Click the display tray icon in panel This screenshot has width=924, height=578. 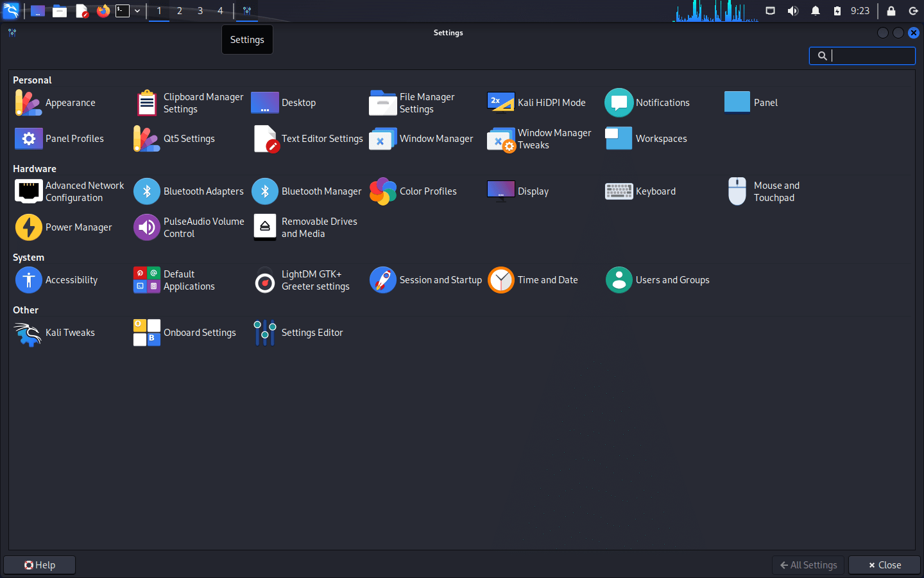click(x=771, y=11)
